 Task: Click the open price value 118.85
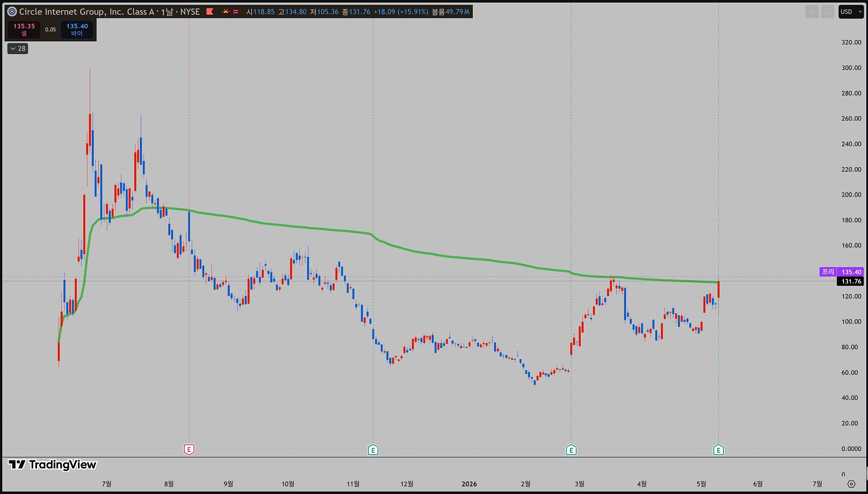(264, 12)
